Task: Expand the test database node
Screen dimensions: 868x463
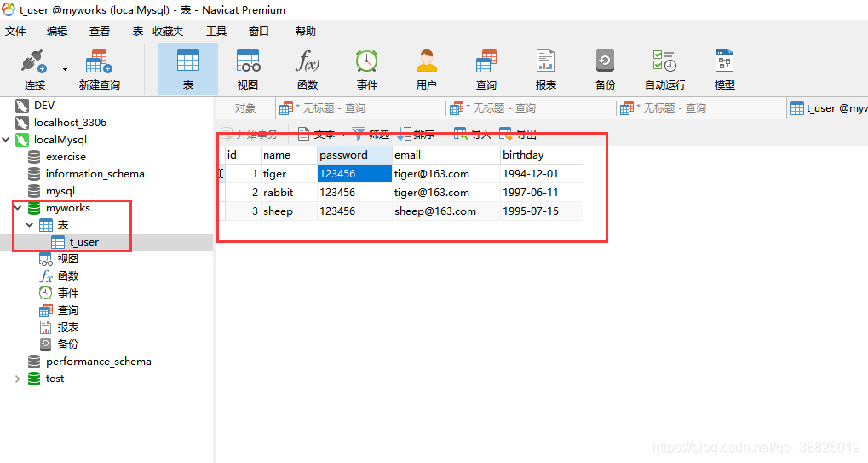Action: [x=17, y=379]
